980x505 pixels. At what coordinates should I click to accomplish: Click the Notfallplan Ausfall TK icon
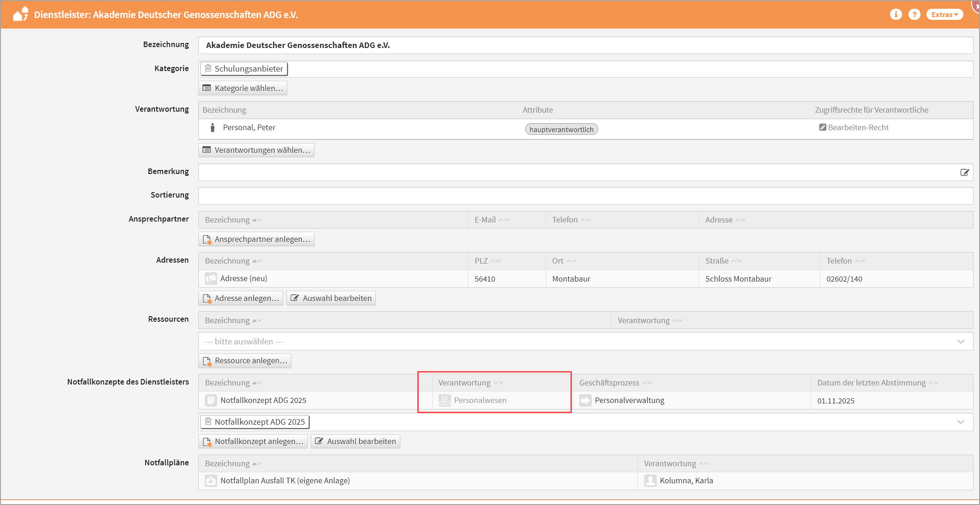tap(211, 481)
